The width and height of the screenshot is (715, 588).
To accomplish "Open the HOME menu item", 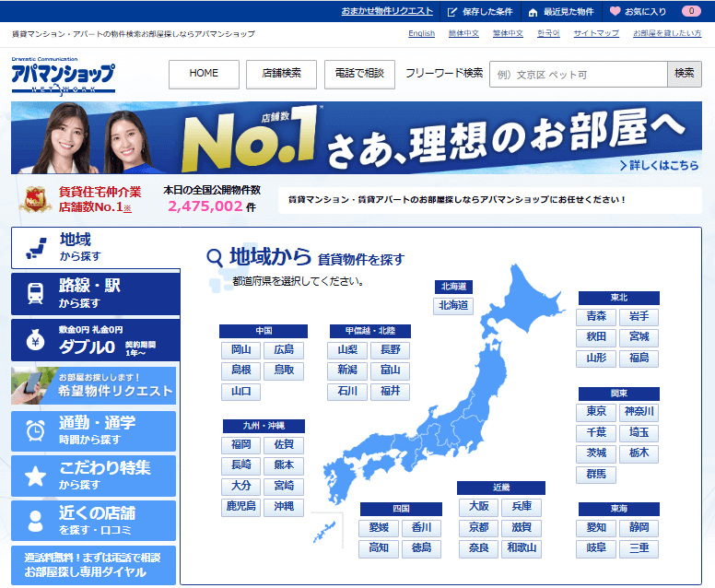I will (204, 74).
